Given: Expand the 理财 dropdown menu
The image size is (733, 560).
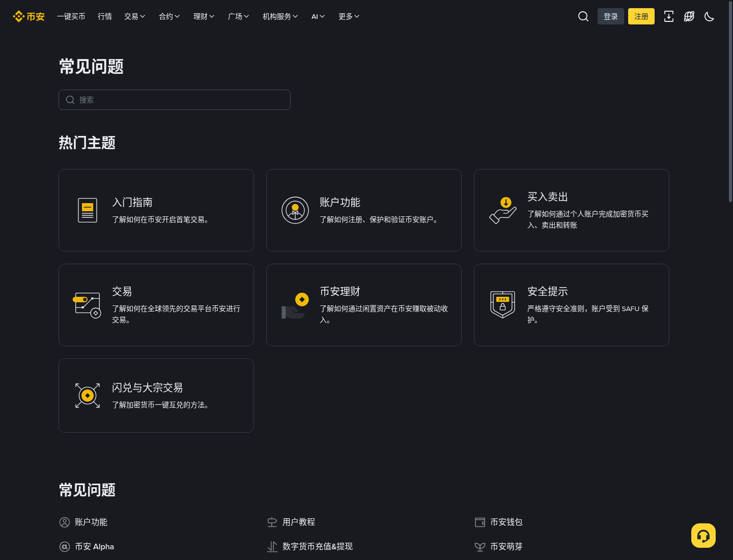Looking at the screenshot, I should point(204,16).
